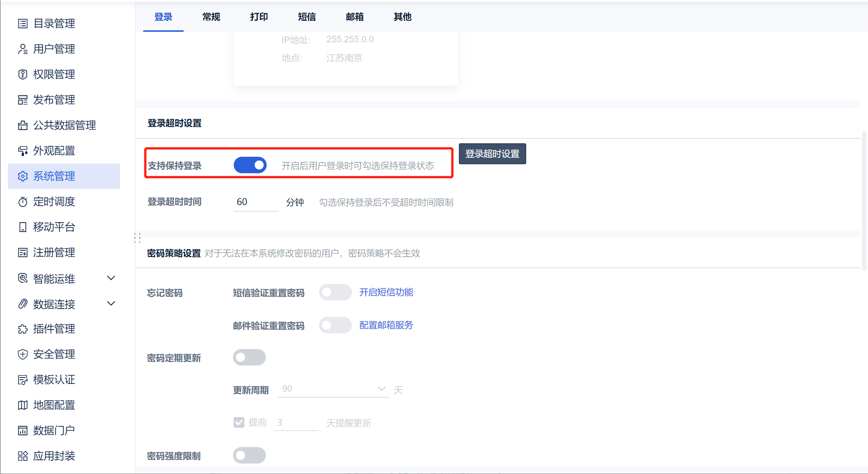Switch to the 短信 tab
Screen dimensions: 868x474
click(307, 17)
